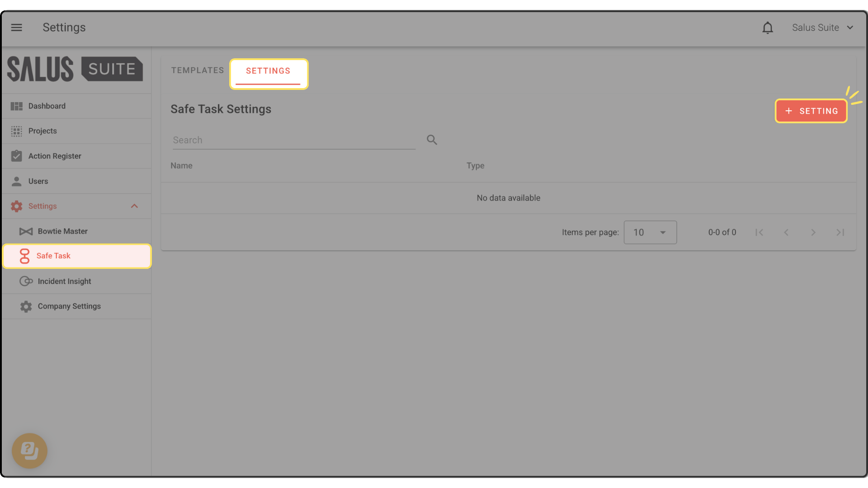Open the items per page dropdown
The height and width of the screenshot is (488, 868).
coord(650,232)
